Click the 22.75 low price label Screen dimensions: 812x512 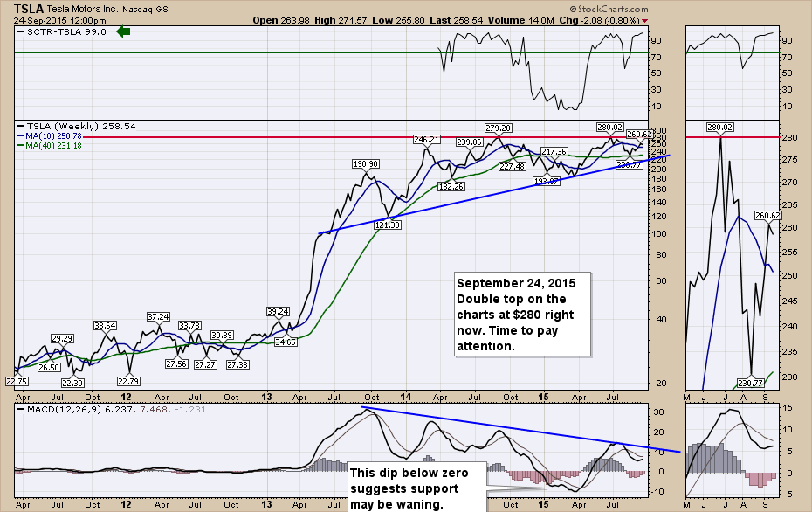click(x=17, y=382)
